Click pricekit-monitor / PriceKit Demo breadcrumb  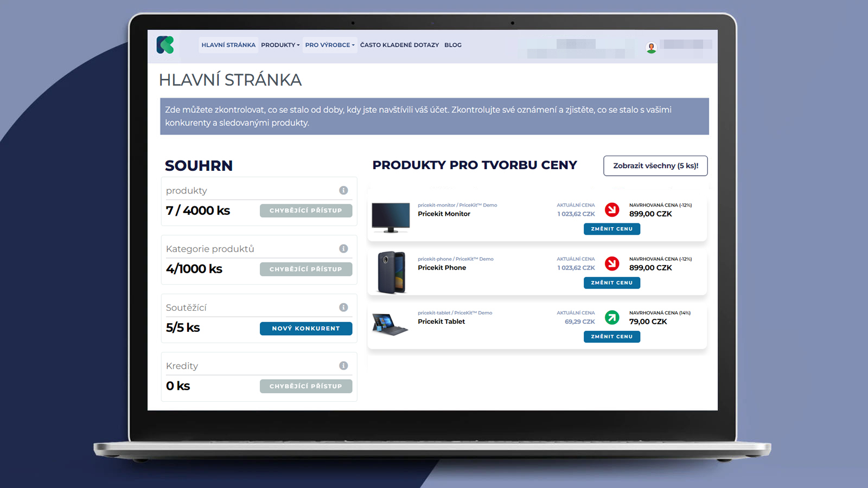457,205
